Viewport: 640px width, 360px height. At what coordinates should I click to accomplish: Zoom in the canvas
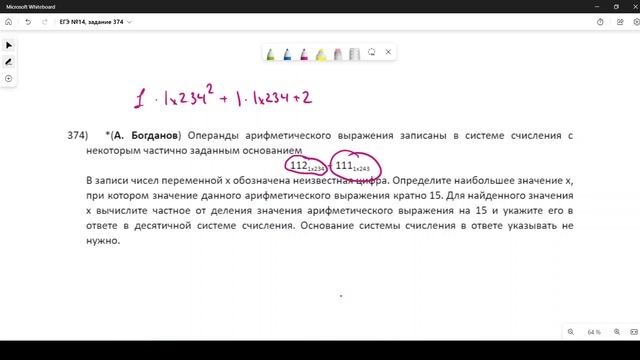(617, 332)
